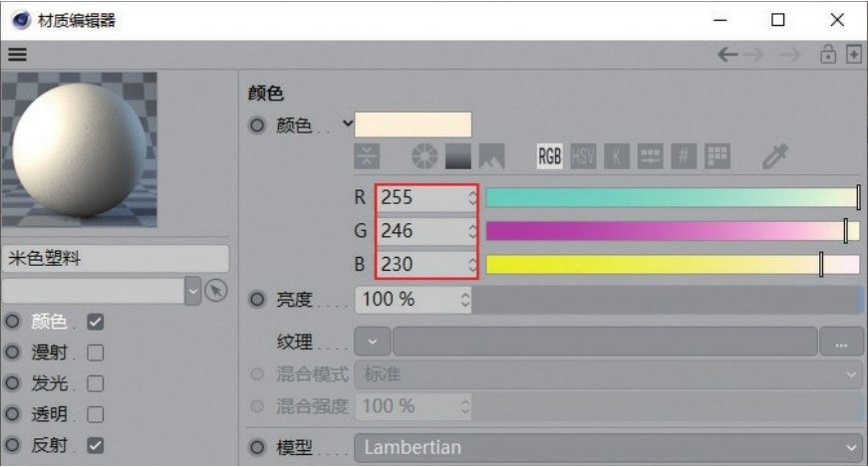
Task: Enable the 漫射 channel checkbox
Action: click(96, 353)
